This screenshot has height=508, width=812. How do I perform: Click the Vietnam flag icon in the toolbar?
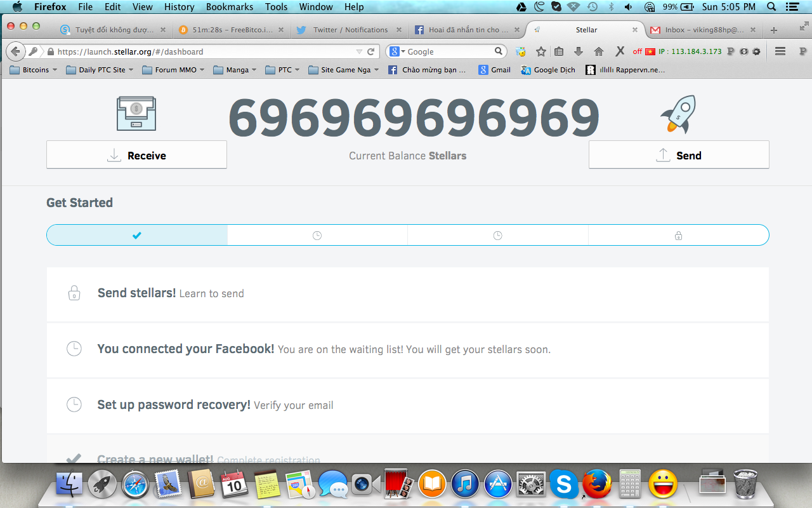(650, 51)
